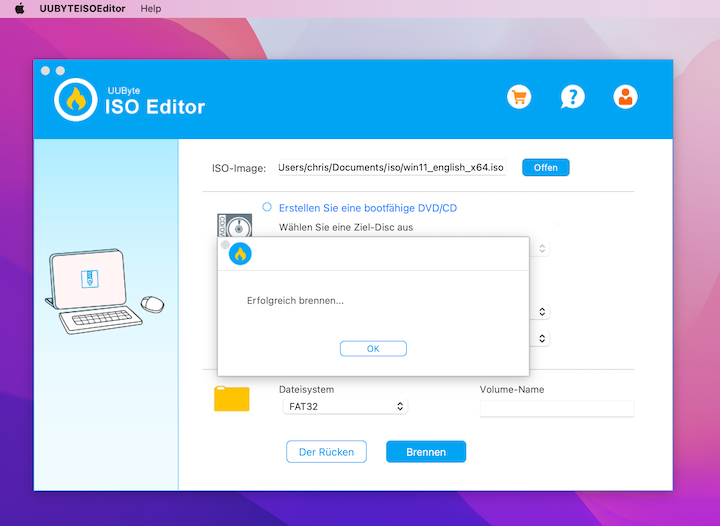Click the CD/DVD disc icon

tap(235, 225)
